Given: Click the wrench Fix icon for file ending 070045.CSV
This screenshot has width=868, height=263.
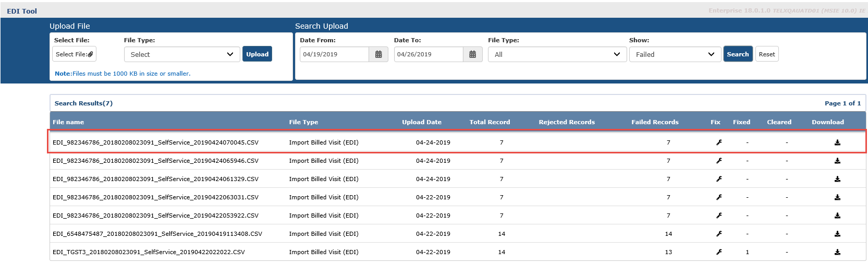Looking at the screenshot, I should pyautogui.click(x=719, y=142).
